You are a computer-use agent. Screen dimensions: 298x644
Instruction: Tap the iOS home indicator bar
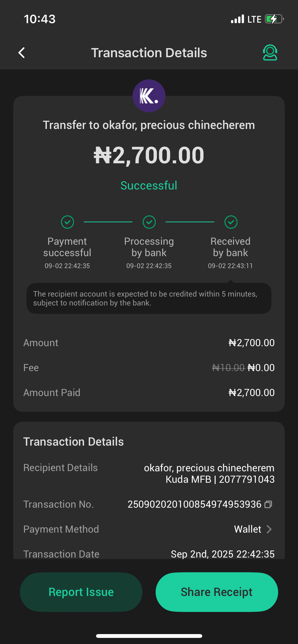(x=149, y=636)
